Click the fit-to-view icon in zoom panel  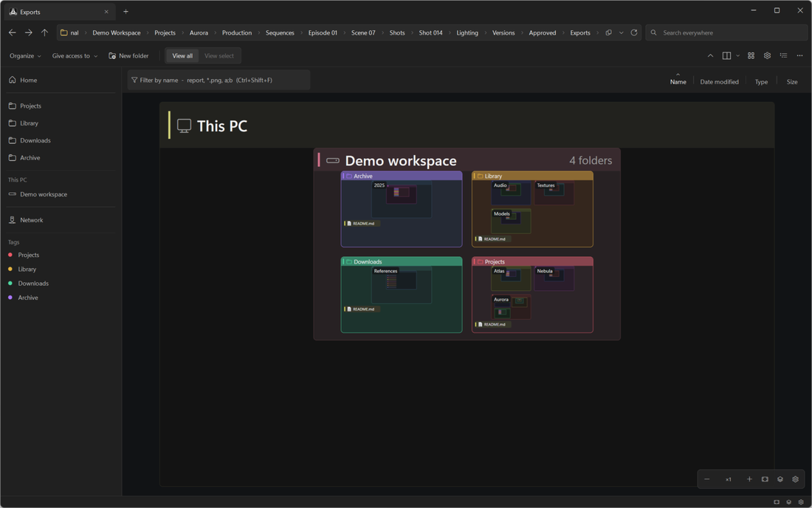[765, 479]
